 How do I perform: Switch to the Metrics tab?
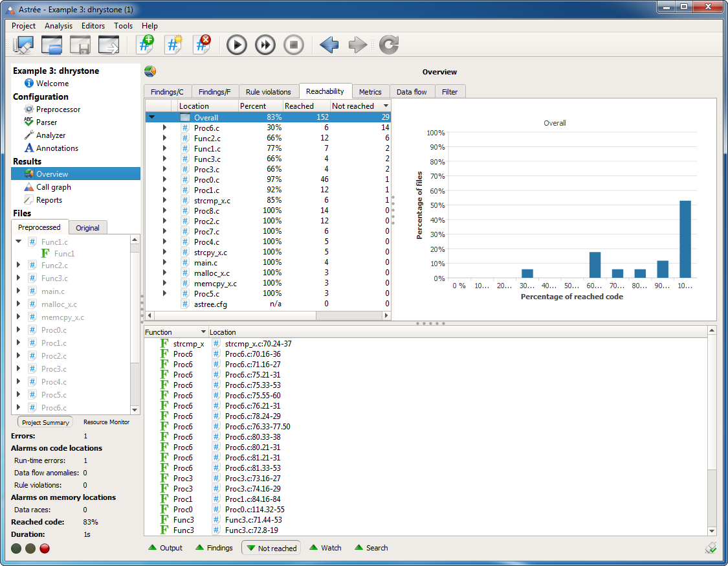coord(370,91)
